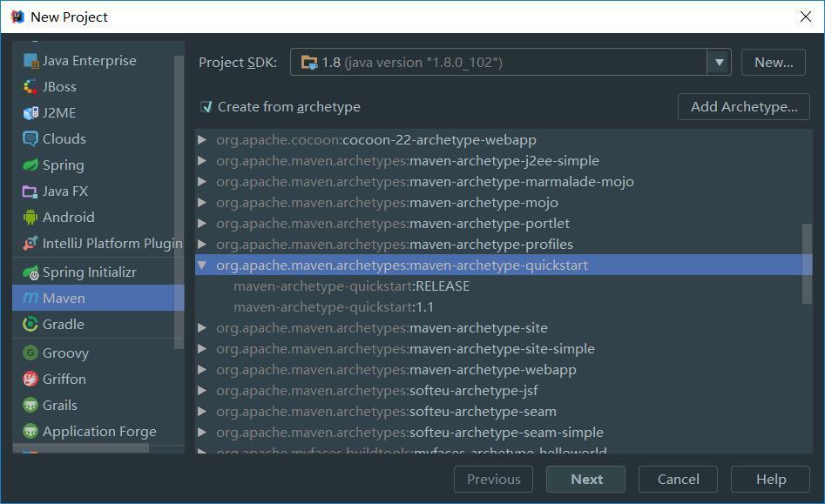Click the New... SDK button
The width and height of the screenshot is (825, 504).
coord(773,63)
